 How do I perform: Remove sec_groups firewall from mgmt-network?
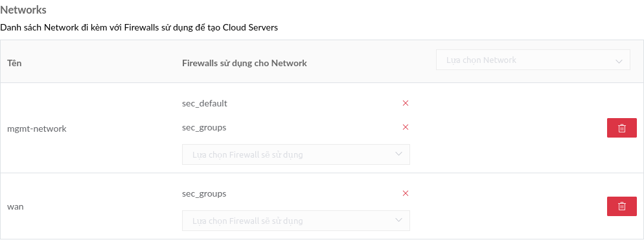click(x=406, y=127)
